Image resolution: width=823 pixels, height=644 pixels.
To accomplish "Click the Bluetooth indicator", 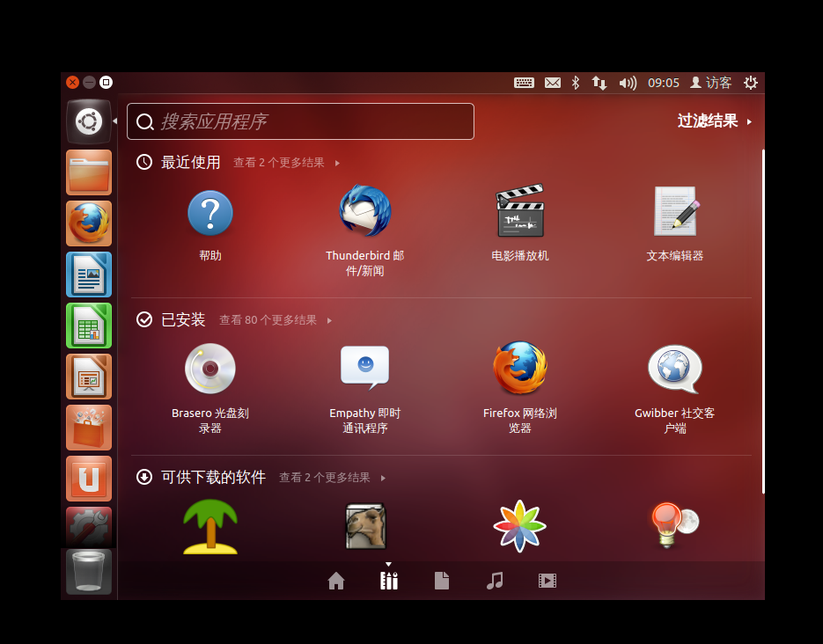I will point(576,83).
